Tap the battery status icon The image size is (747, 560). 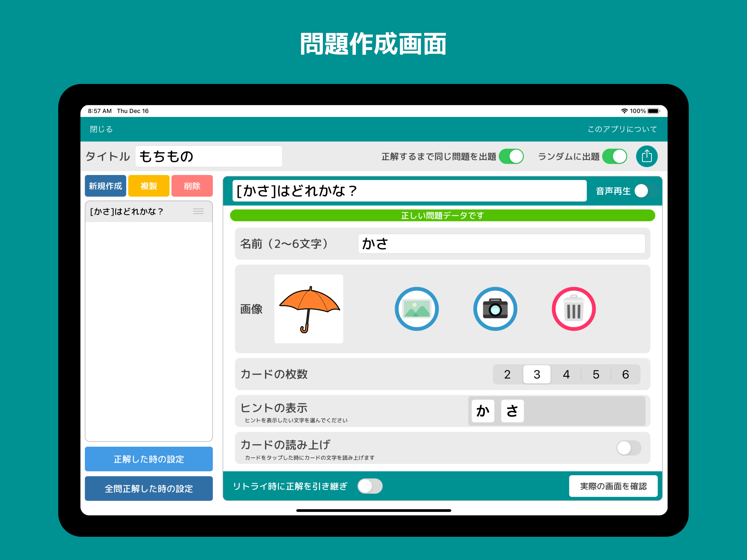pos(653,111)
